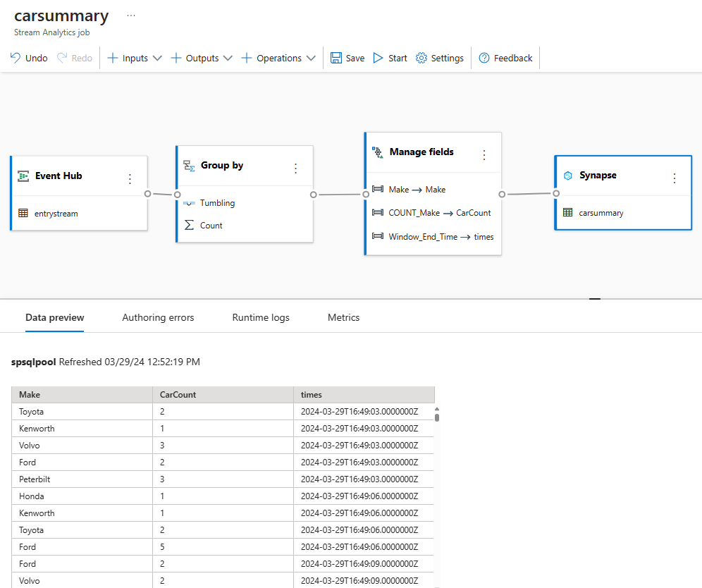Open the Metrics tab
Screen dimensions: 702x588
pyautogui.click(x=343, y=318)
